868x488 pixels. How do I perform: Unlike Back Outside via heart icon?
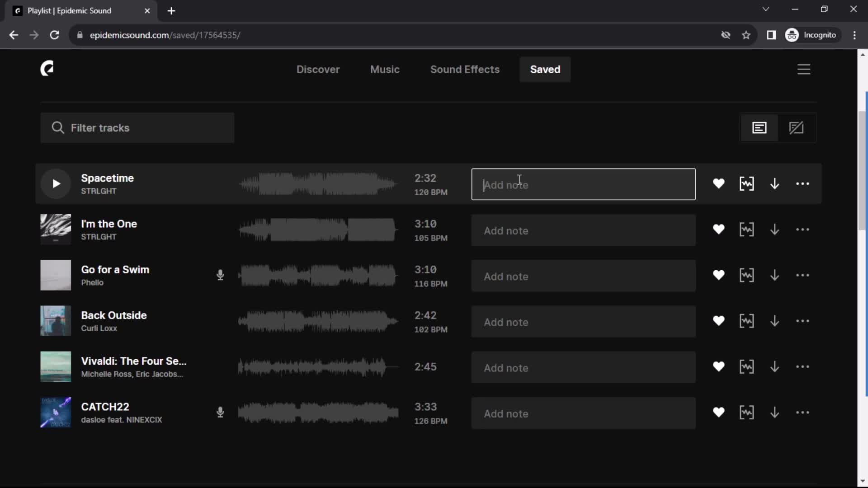(x=718, y=321)
